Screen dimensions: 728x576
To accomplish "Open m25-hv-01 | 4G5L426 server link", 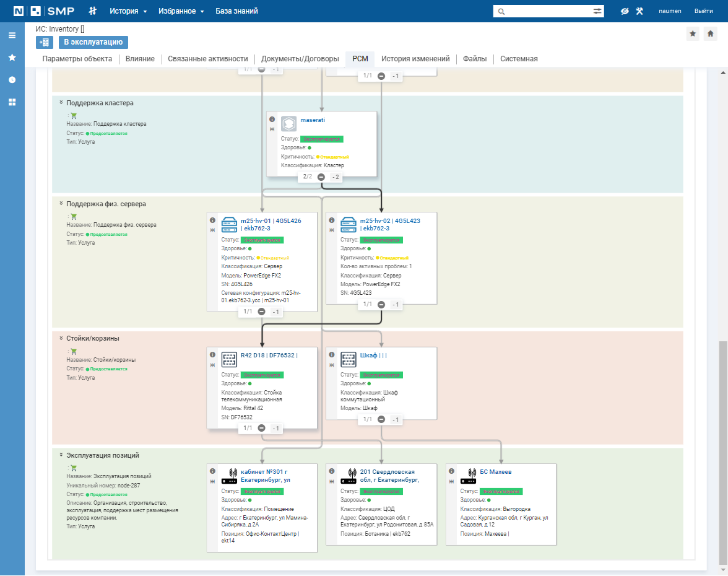I will [271, 224].
